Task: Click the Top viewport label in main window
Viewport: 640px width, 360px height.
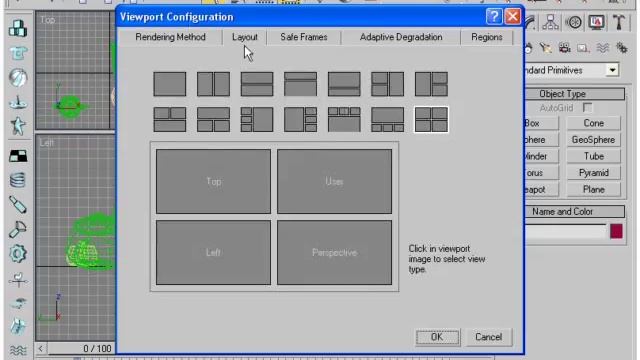Action: click(47, 20)
